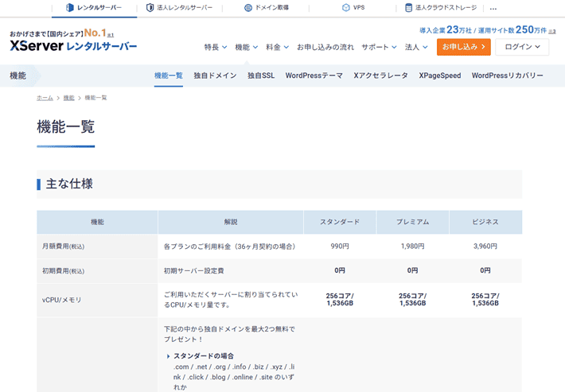Switch to the 独自SSL tab
Screen dimensions: 565x392
(260, 76)
